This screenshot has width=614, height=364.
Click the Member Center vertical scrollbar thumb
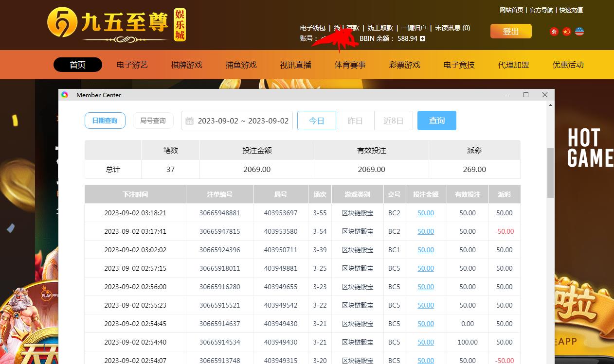point(550,173)
